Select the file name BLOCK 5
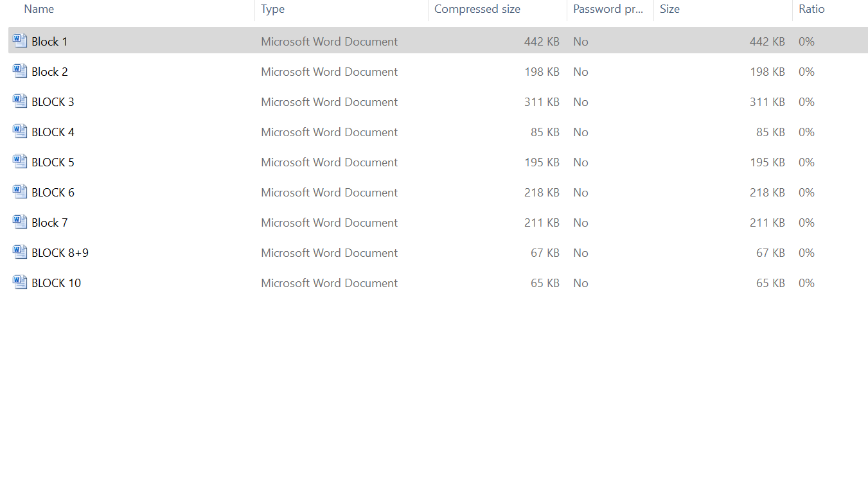Screen dimensions: 868x481 tap(53, 162)
